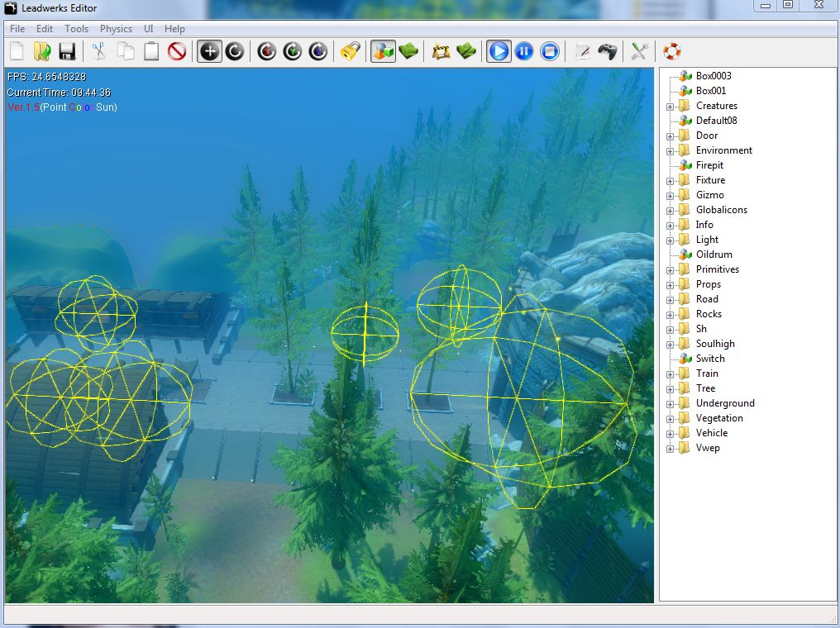Expand the Environment folder in tree
This screenshot has width=840, height=628.
click(x=671, y=150)
